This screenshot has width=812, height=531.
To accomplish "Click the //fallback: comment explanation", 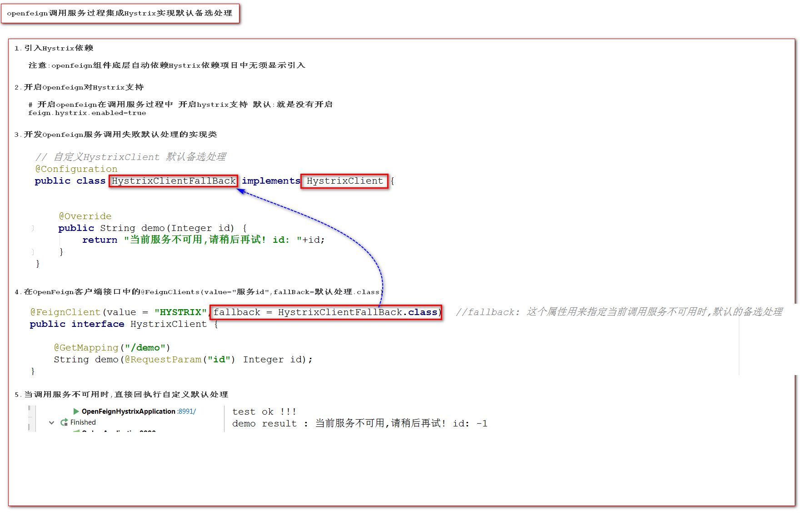I will 619,312.
